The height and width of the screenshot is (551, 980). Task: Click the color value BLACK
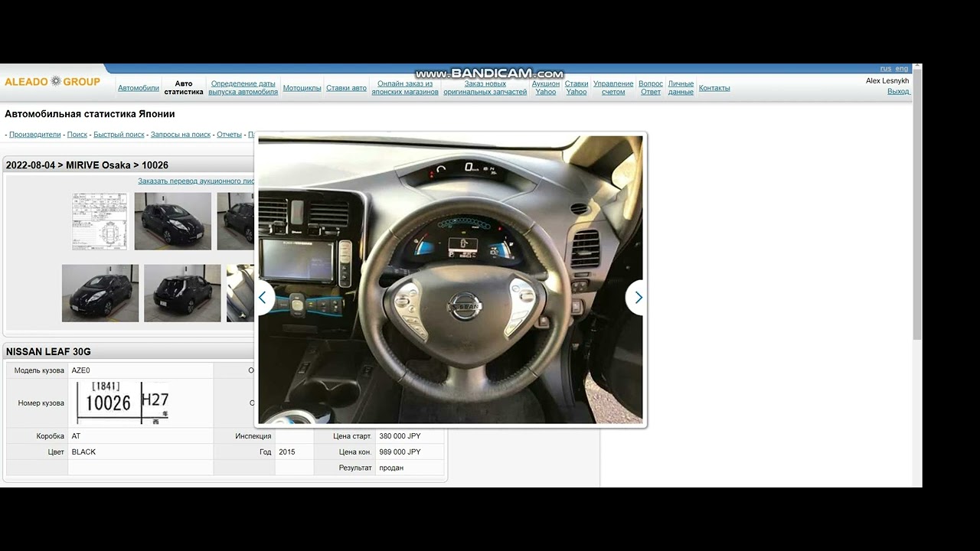(83, 452)
